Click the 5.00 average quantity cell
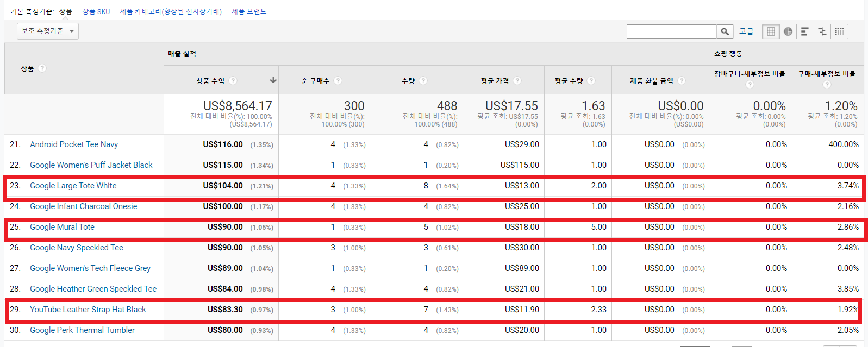Image resolution: width=868 pixels, height=347 pixels. point(599,227)
